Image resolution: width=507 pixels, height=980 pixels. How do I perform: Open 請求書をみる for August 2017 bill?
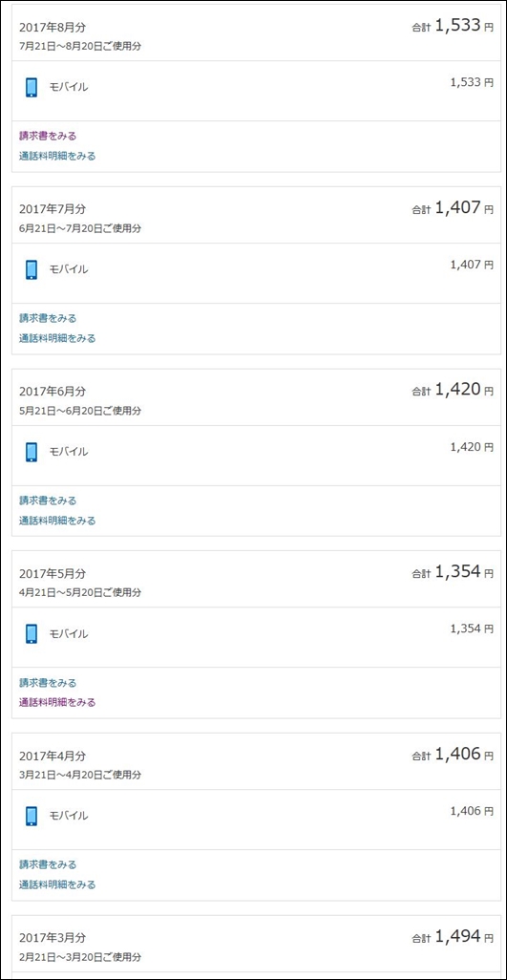[x=48, y=136]
